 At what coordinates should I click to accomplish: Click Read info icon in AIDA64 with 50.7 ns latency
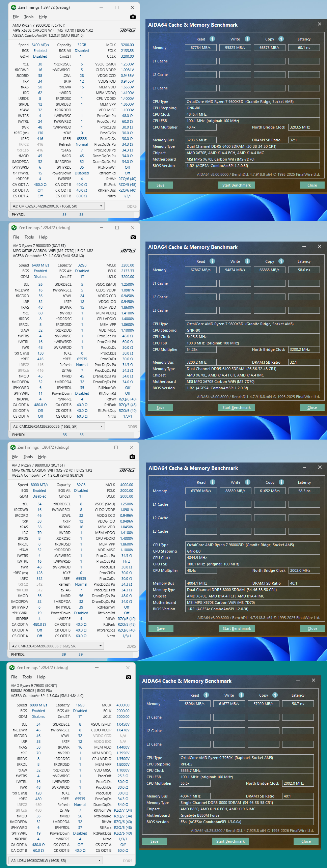[x=206, y=695]
